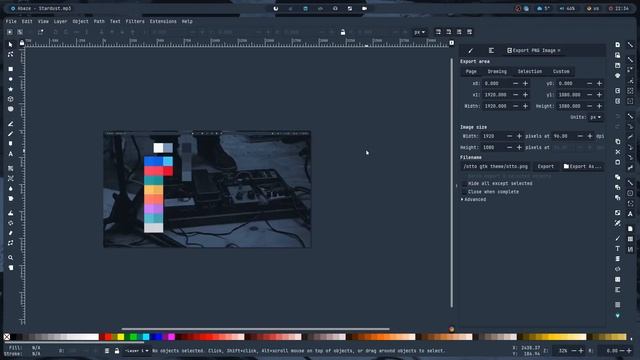Select the Spiral tool
The width and height of the screenshot is (640, 360).
11,109
